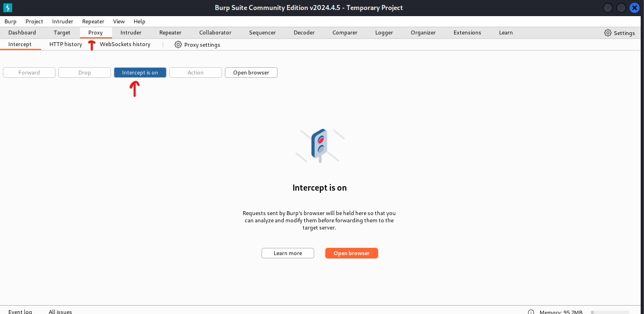The height and width of the screenshot is (314, 644).
Task: Switch to the Decoder tab
Action: tap(304, 32)
